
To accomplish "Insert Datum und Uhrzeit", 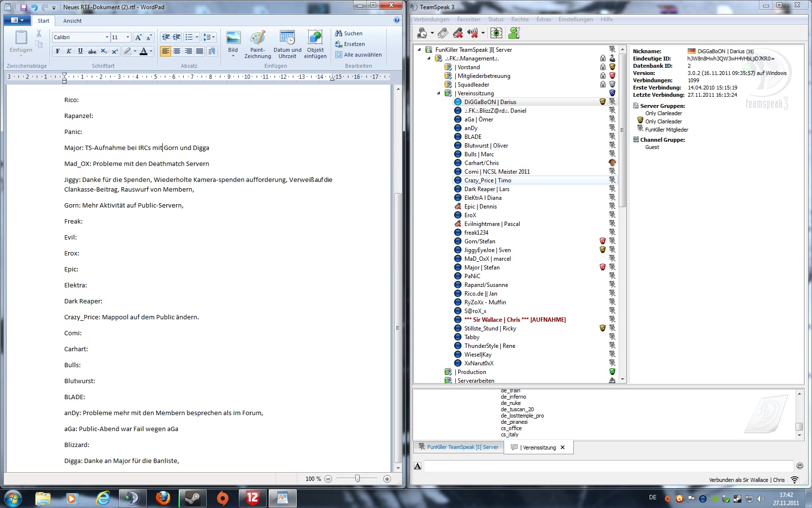I will [x=287, y=45].
